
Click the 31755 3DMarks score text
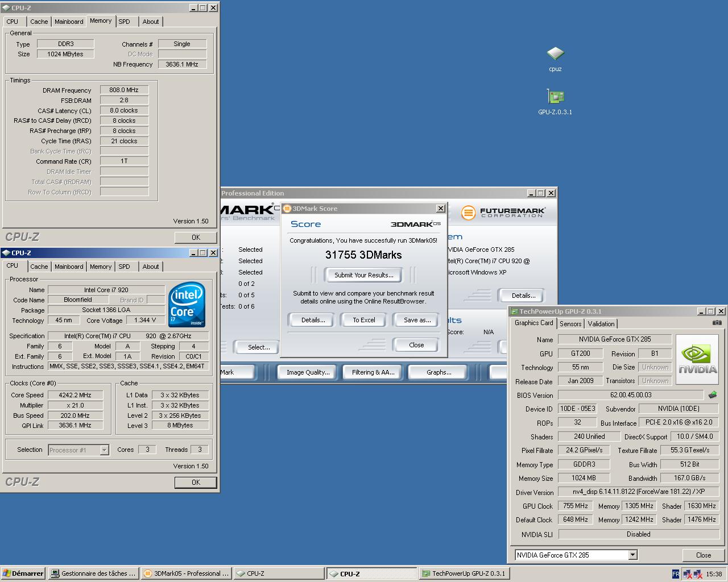[x=363, y=255]
